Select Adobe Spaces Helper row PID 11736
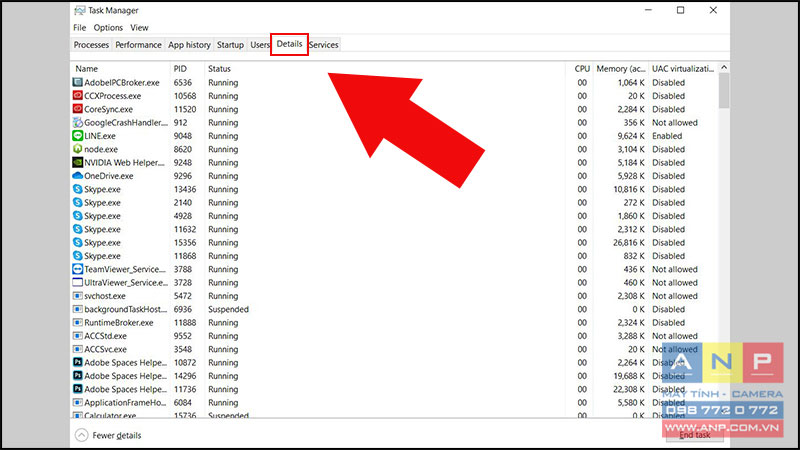Image resolution: width=800 pixels, height=450 pixels. pyautogui.click(x=394, y=389)
